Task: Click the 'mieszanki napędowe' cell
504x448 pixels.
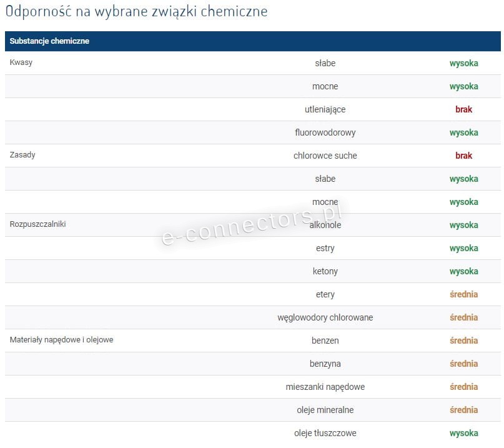Action: pos(325,387)
